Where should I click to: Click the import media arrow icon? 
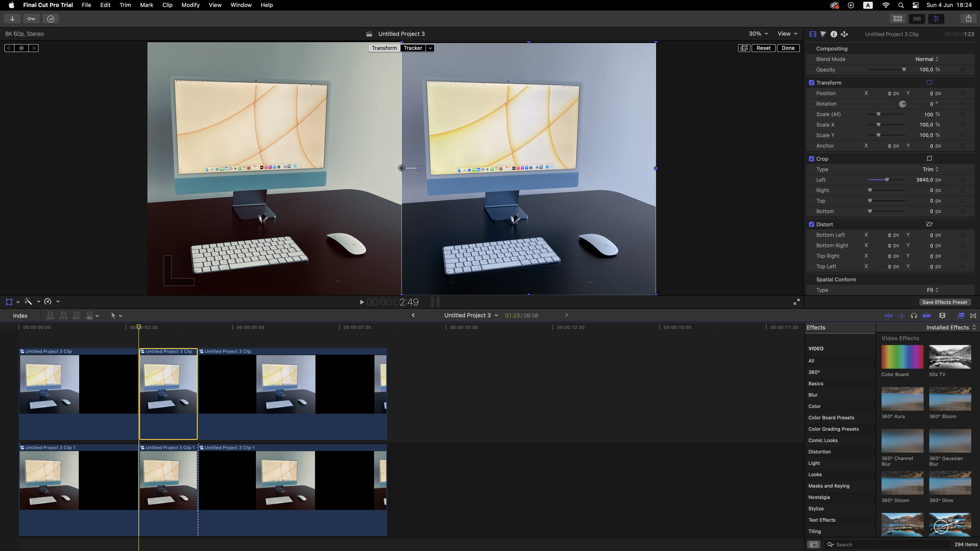[x=12, y=19]
